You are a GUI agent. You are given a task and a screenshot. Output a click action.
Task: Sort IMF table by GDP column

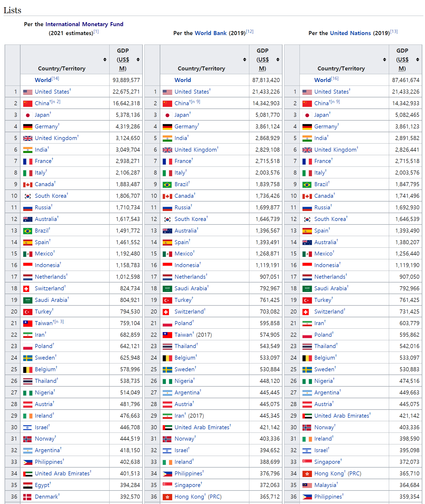pos(138,59)
